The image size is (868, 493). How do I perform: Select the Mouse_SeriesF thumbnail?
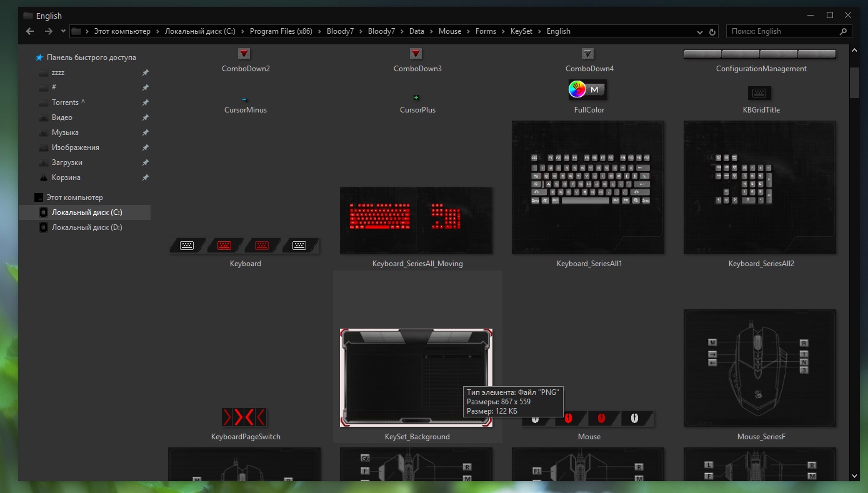click(x=760, y=368)
